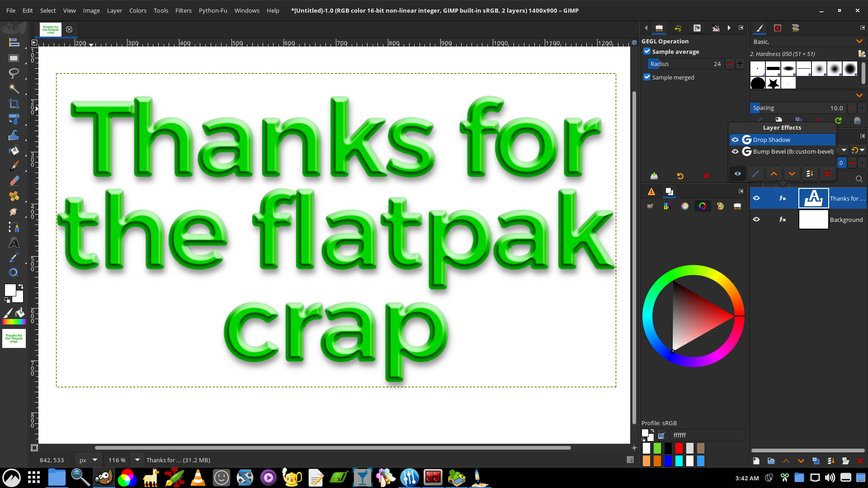
Task: Open the Python-Fu menu
Action: click(212, 10)
